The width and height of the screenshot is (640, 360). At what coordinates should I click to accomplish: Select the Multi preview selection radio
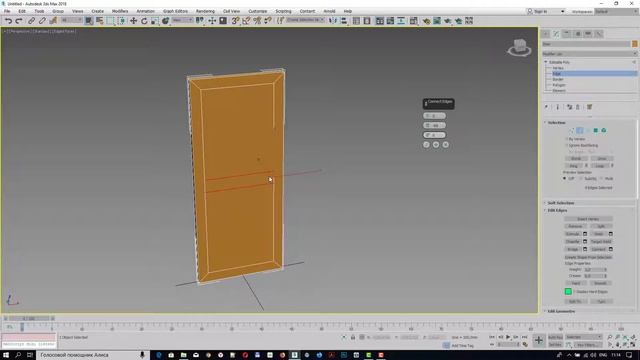pos(602,178)
